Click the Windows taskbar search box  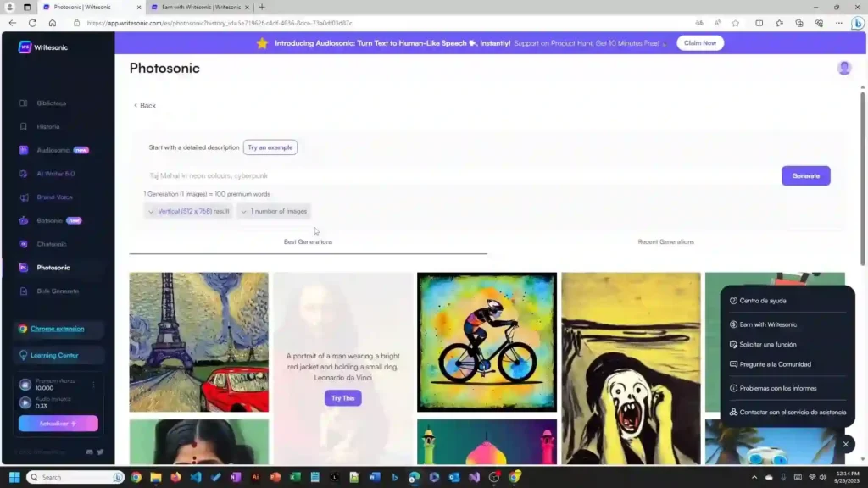75,477
